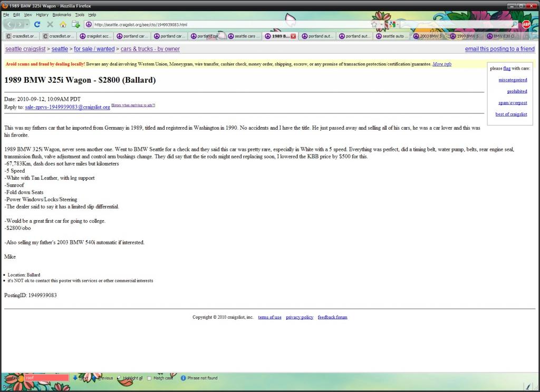This screenshot has width=540, height=392.
Task: Click the Find text field containing 'roof'
Action: (46, 378)
